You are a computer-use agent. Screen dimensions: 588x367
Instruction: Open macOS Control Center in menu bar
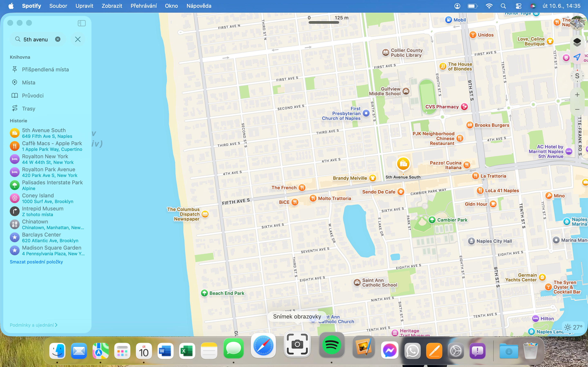point(518,6)
